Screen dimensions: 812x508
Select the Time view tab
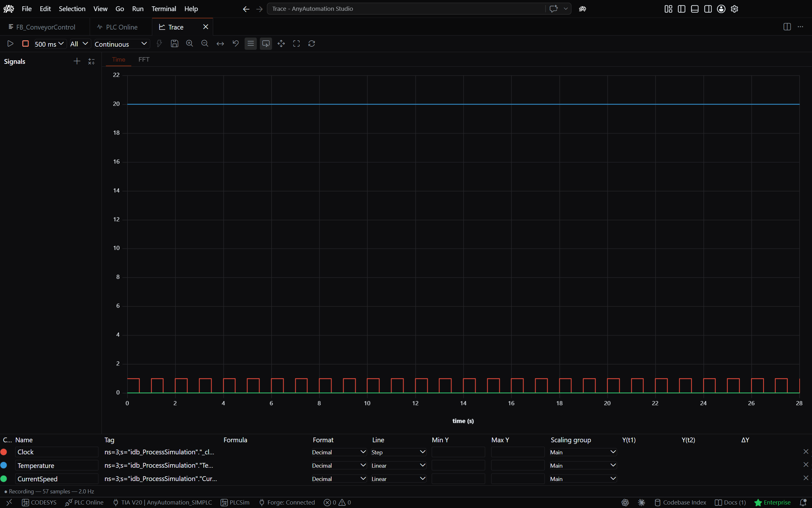coord(118,59)
